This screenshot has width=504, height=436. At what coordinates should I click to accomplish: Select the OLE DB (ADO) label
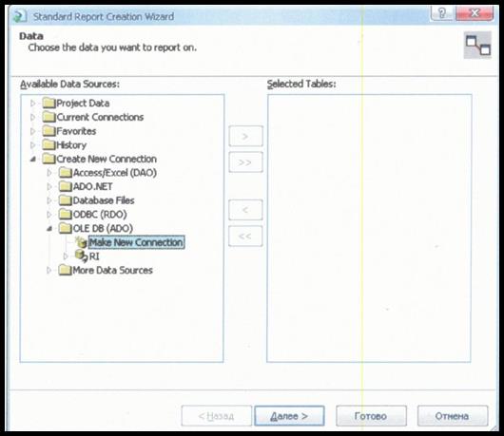[103, 229]
